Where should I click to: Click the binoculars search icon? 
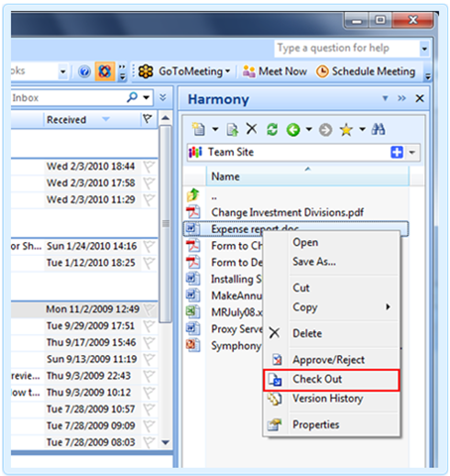378,129
